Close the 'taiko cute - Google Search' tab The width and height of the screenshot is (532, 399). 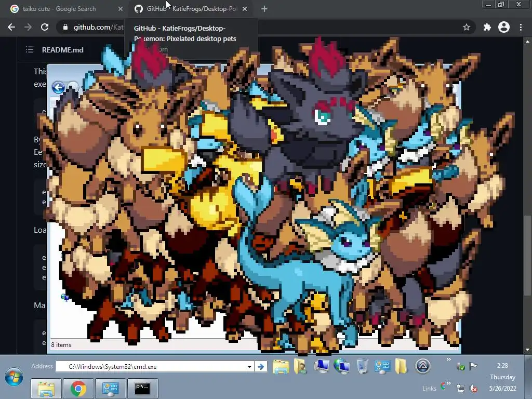pos(121,9)
